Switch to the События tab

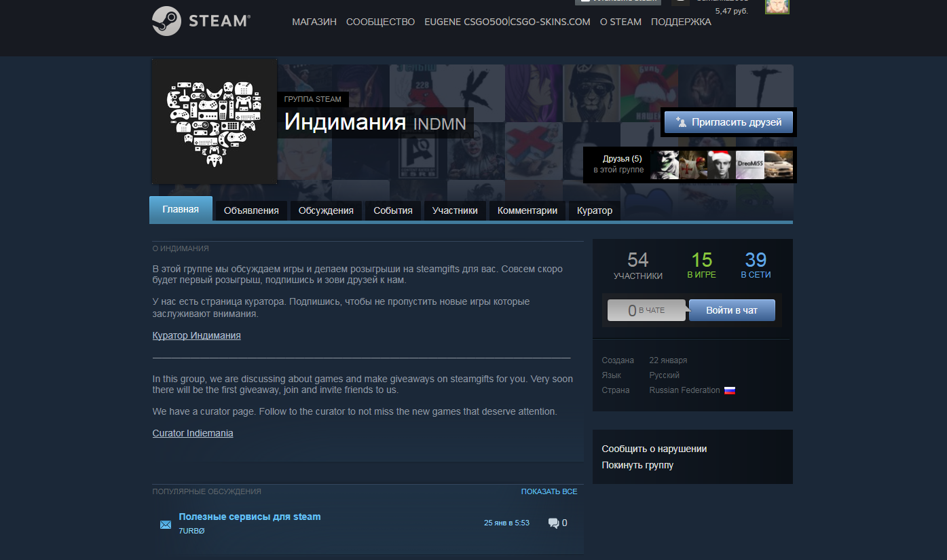(x=393, y=210)
